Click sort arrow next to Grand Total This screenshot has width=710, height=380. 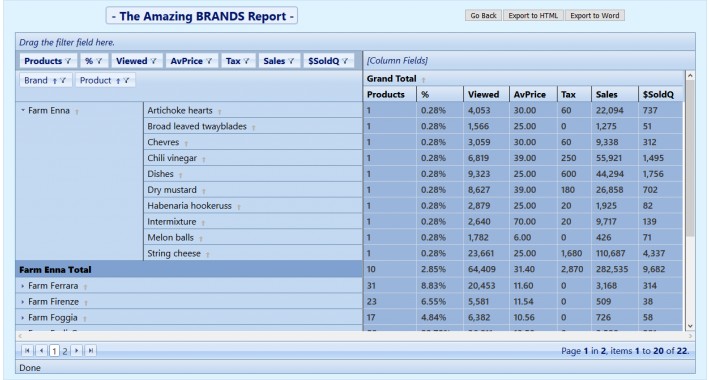[x=423, y=80]
